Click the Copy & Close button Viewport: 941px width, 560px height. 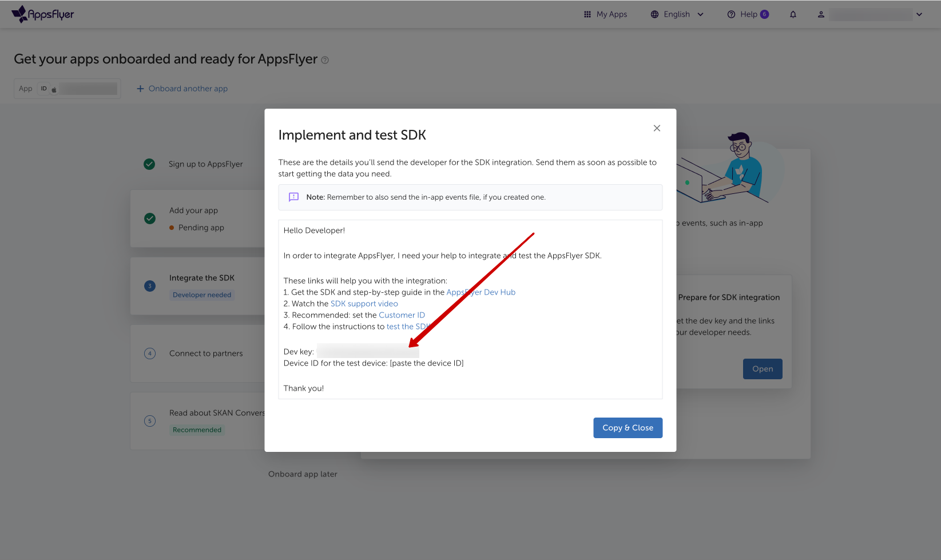tap(628, 428)
